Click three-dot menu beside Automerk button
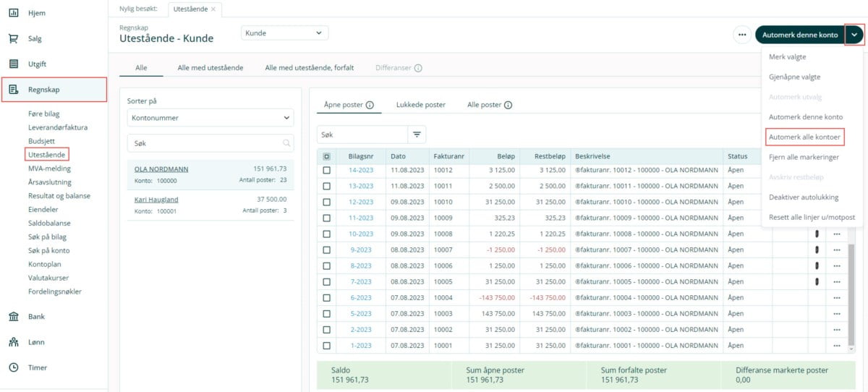 (741, 35)
